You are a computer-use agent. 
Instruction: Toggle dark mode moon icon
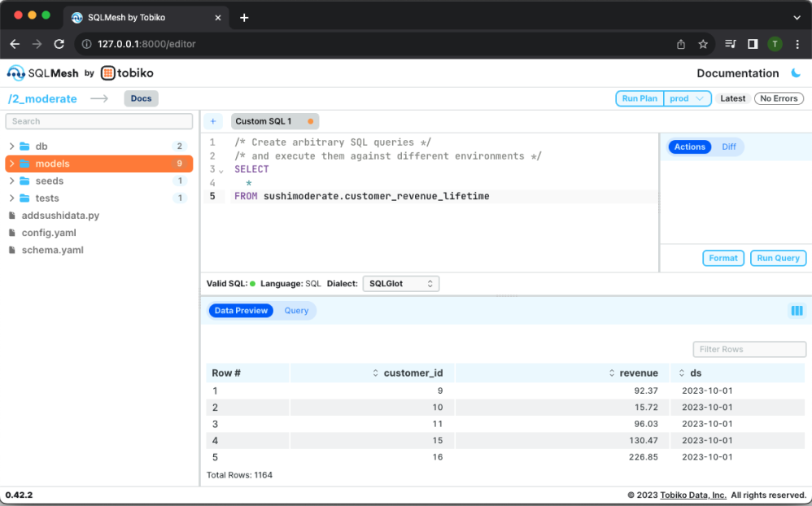[x=796, y=73]
